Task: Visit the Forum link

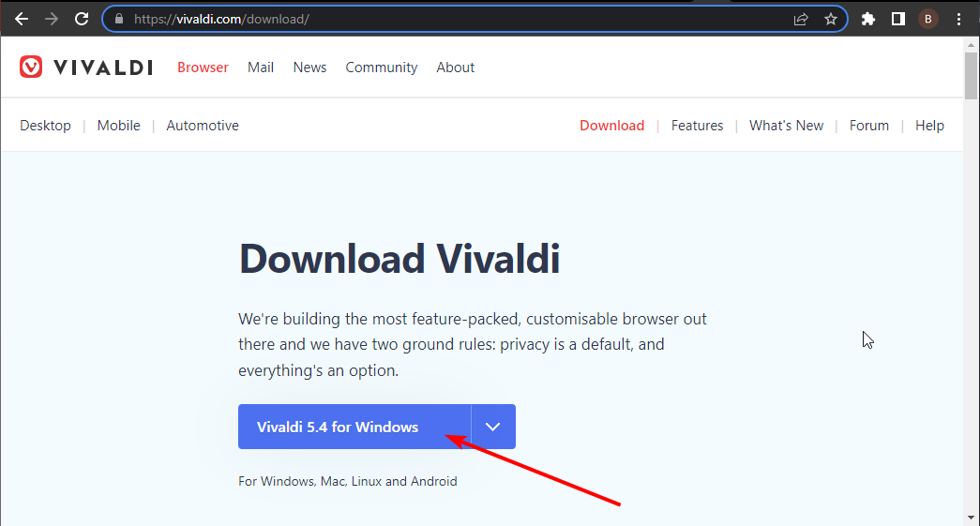Action: click(x=868, y=126)
